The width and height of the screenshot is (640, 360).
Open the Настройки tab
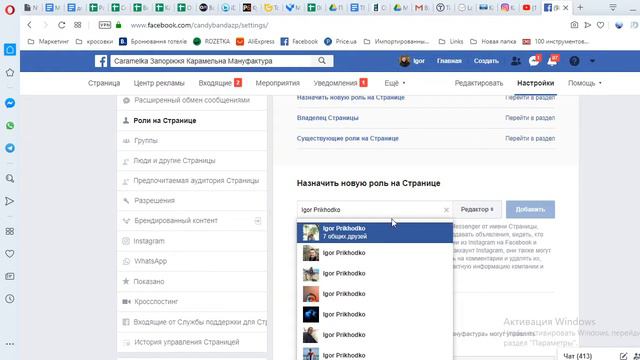coord(536,83)
